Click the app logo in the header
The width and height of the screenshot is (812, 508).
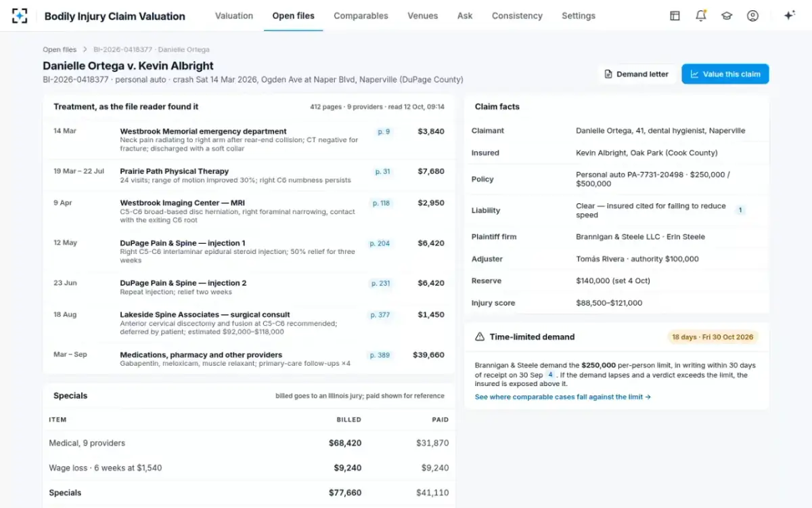(x=20, y=16)
